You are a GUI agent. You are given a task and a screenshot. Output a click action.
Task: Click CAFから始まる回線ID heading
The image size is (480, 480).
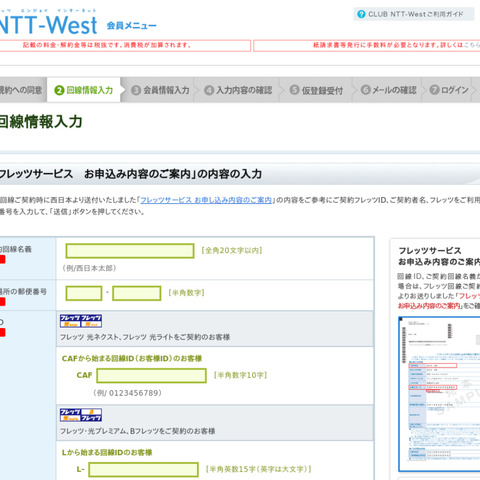point(132,359)
